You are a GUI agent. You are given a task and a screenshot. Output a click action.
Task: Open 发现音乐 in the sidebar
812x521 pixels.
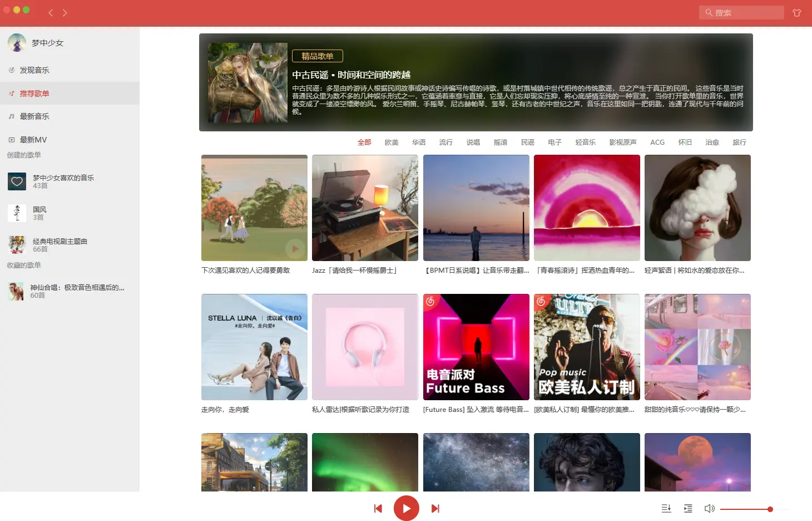70,70
